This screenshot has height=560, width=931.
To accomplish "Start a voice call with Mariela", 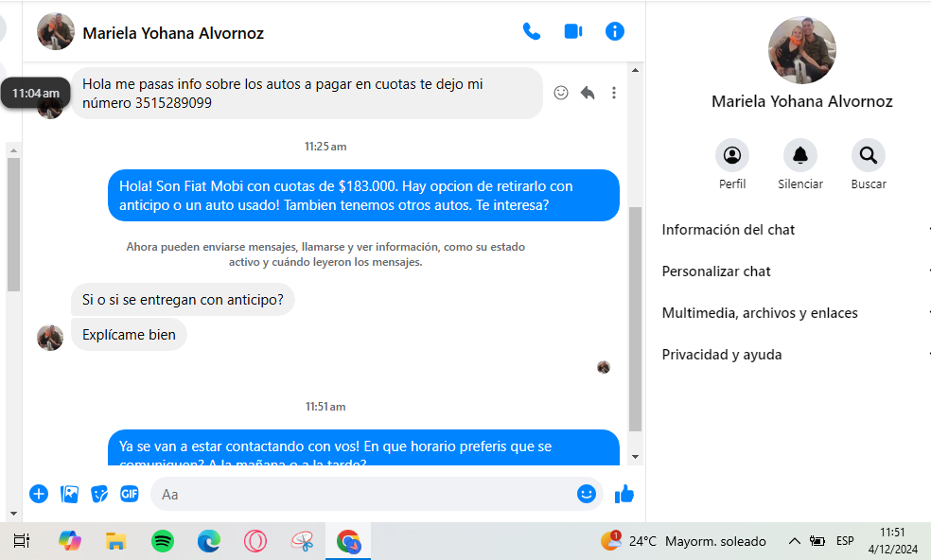I will tap(532, 31).
